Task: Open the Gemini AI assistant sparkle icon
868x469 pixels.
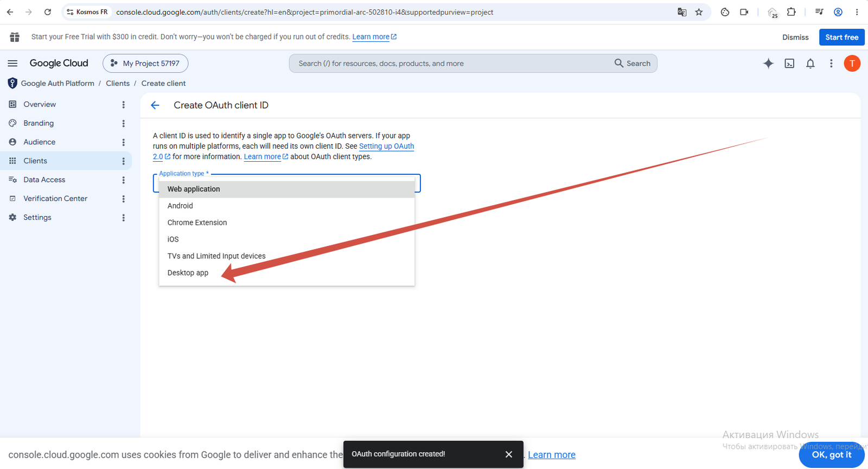Action: [x=768, y=64]
